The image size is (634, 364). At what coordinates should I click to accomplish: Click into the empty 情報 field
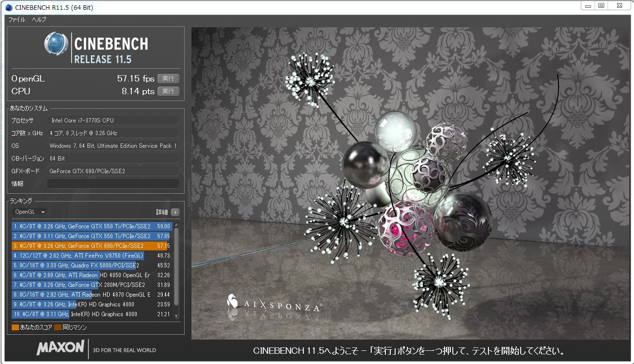click(113, 184)
